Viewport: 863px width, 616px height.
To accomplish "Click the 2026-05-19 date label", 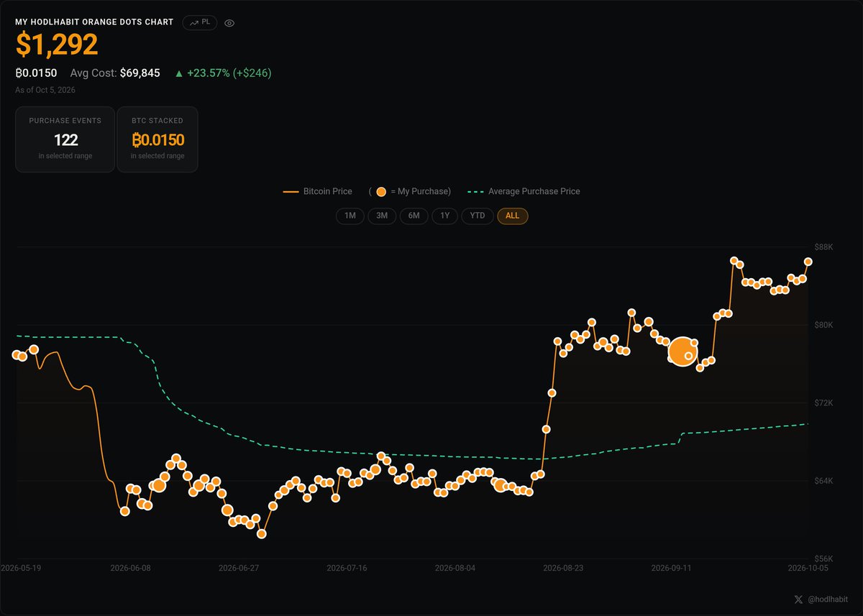I will [x=22, y=568].
